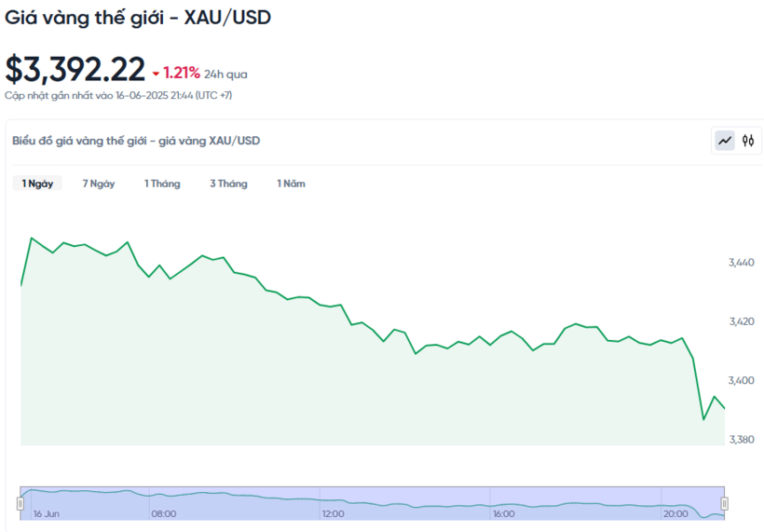The width and height of the screenshot is (764, 532).
Task: Select the 1 Ngày time range
Action: coord(37,184)
